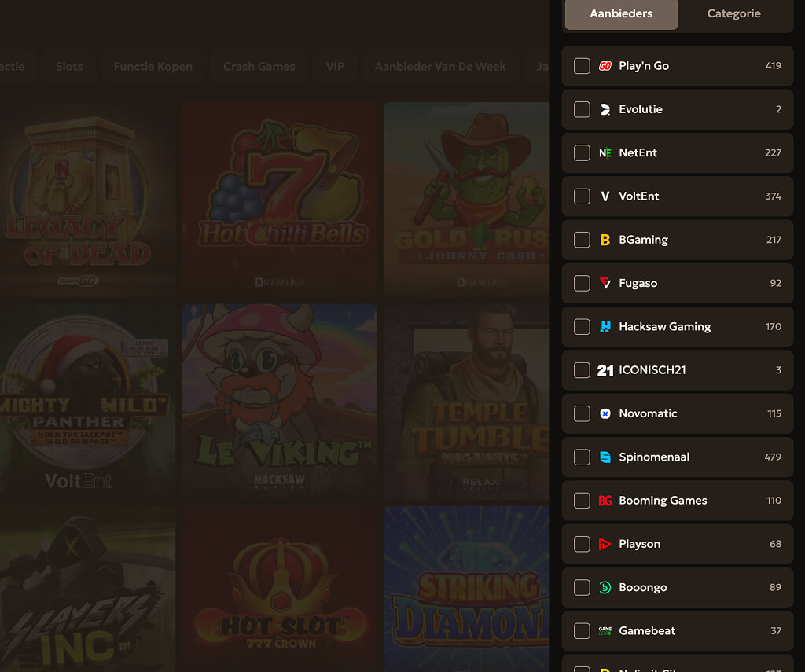
Task: Tick the Booming Games checkbox
Action: click(x=582, y=501)
